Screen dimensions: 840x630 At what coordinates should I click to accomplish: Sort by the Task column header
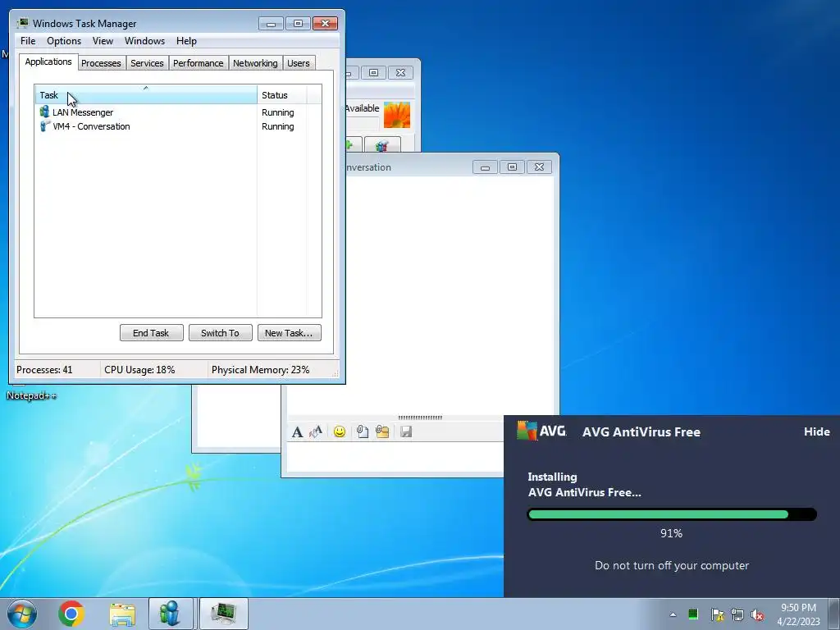(146, 95)
